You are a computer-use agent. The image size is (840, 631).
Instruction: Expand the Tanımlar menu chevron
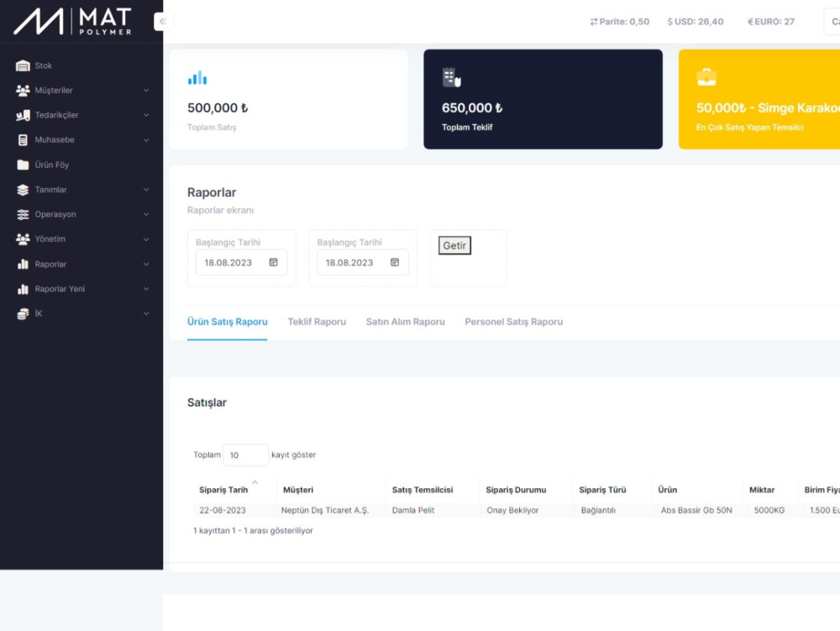[x=146, y=190]
